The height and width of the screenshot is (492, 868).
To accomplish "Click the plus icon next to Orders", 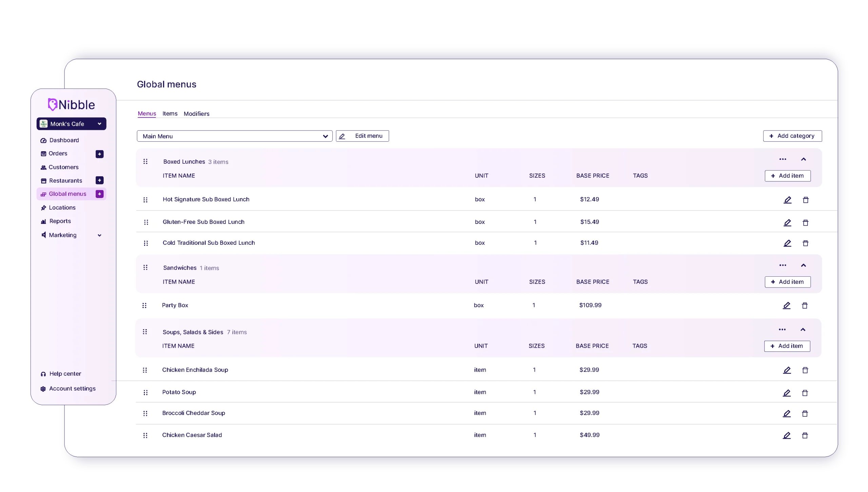I will coord(99,154).
